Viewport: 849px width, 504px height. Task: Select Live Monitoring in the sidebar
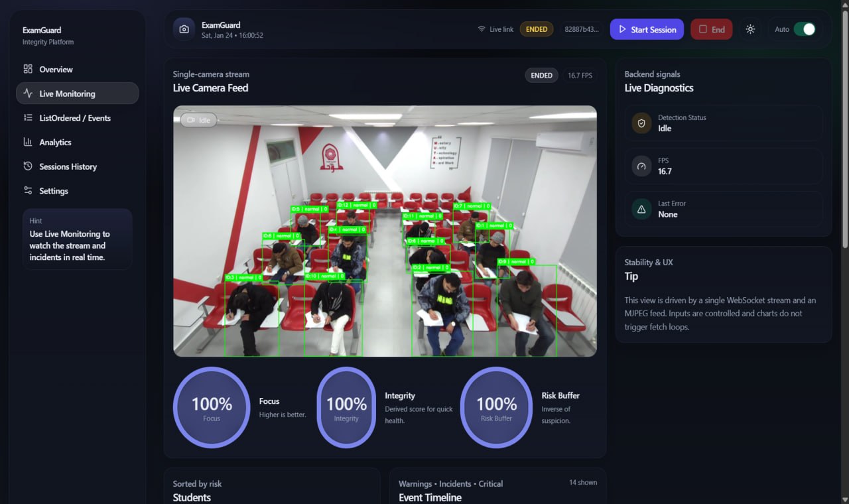77,94
